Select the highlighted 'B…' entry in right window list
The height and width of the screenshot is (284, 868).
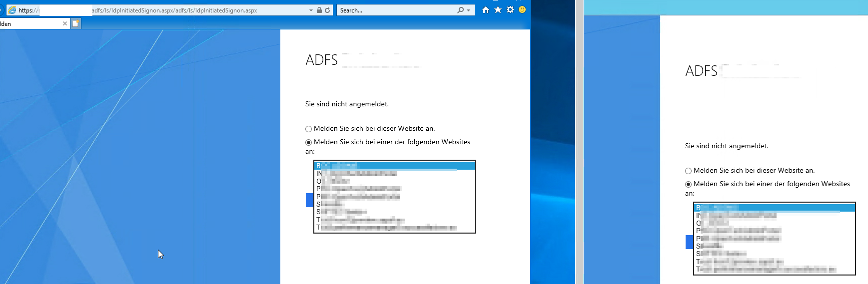click(775, 208)
